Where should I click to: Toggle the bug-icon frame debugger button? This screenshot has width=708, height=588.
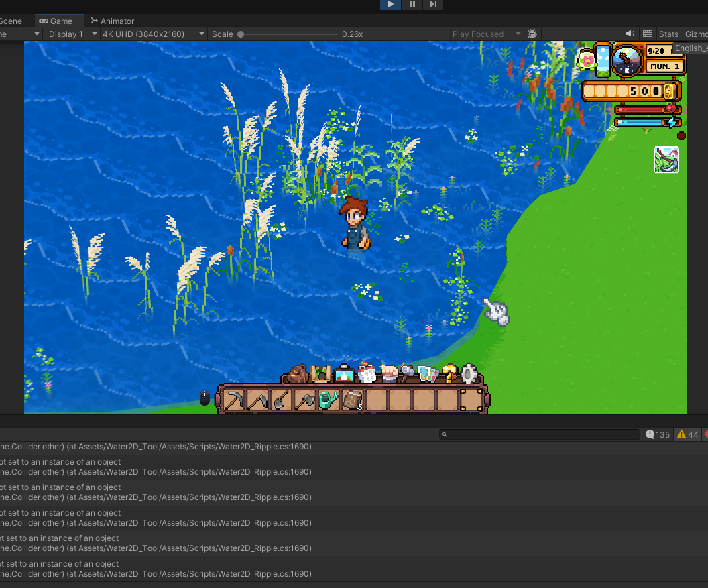pyautogui.click(x=532, y=34)
